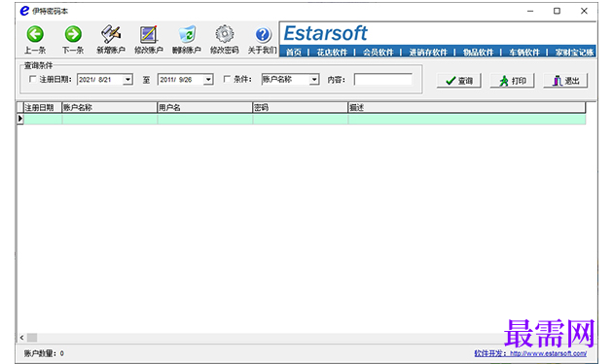Click the 描述 column header
Viewport: 613px width, 364px height.
[x=467, y=107]
